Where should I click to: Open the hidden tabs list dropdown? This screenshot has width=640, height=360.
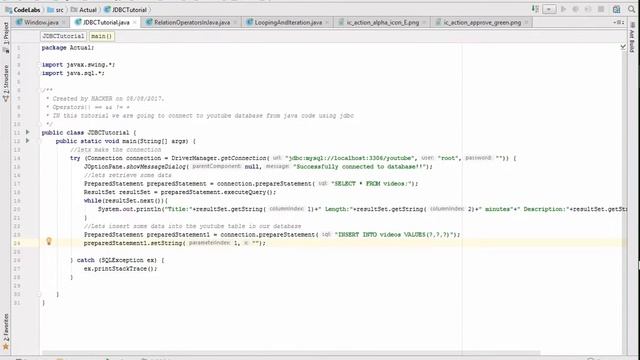coord(618,22)
